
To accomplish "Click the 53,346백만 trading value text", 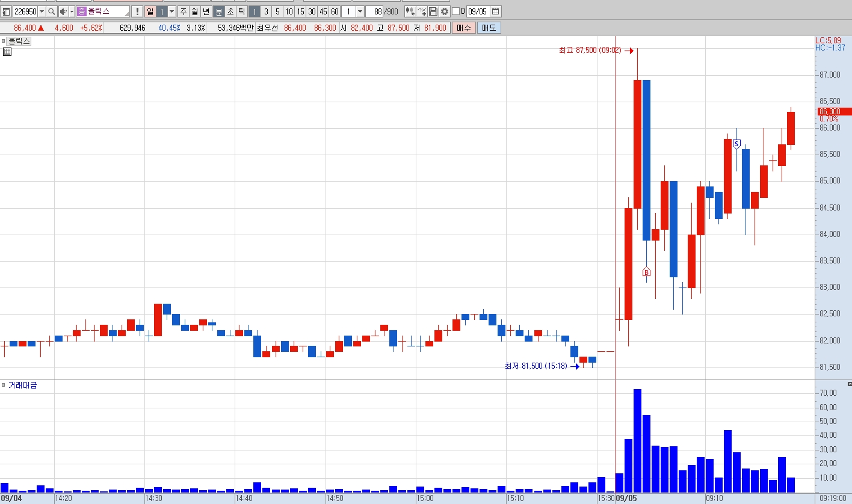I will 235,28.
